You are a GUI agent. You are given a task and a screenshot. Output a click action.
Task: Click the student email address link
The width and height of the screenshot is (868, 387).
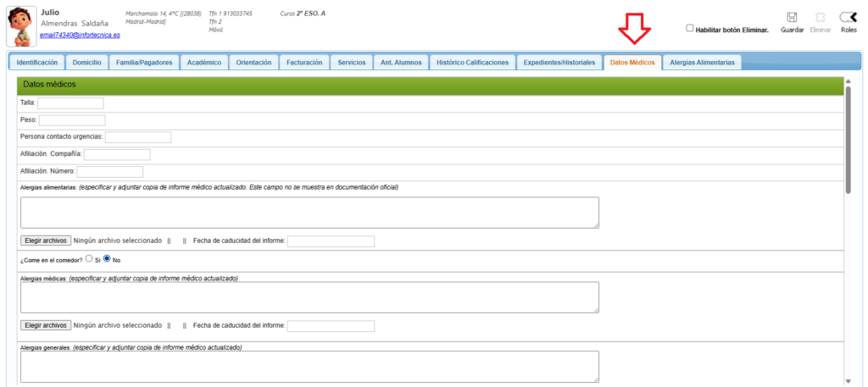tap(81, 35)
